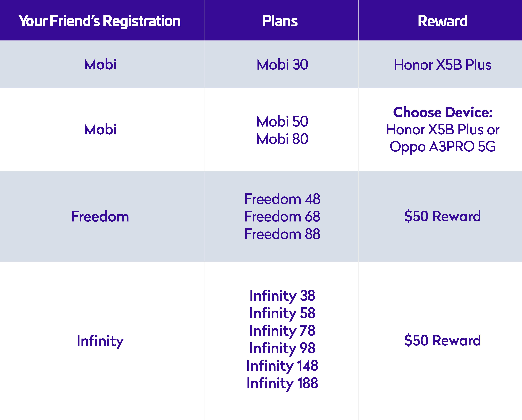Select the 'Freedom 88' plan

[x=282, y=234]
